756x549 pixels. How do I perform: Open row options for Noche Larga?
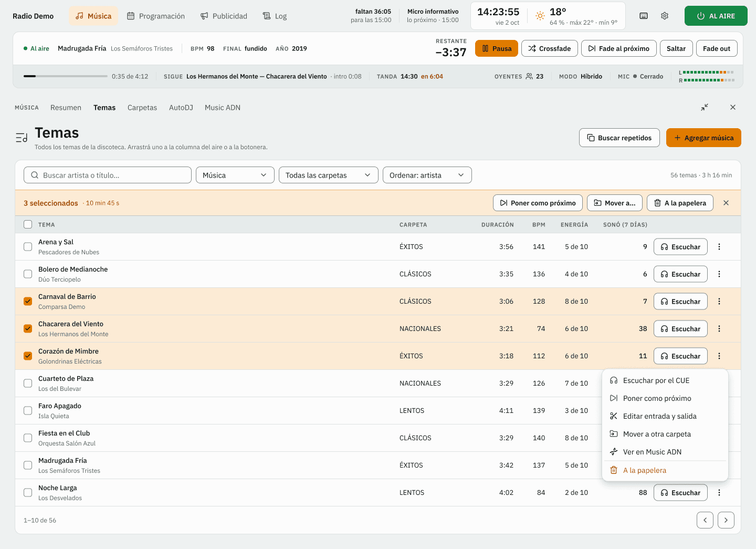point(719,493)
